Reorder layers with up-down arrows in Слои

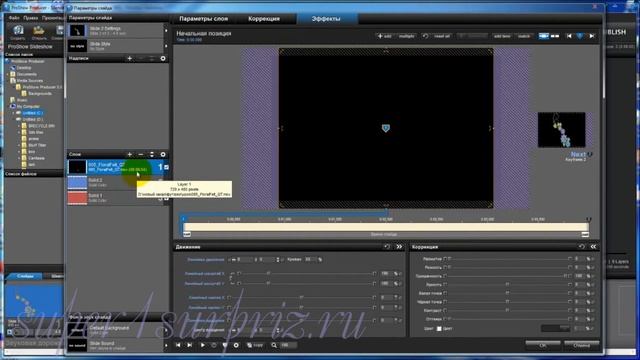[152, 154]
